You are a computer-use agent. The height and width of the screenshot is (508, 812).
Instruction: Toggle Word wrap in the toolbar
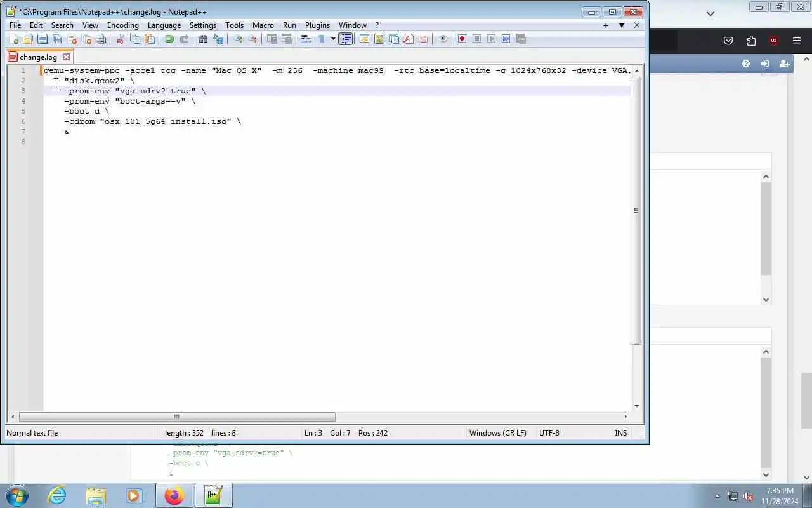[306, 39]
